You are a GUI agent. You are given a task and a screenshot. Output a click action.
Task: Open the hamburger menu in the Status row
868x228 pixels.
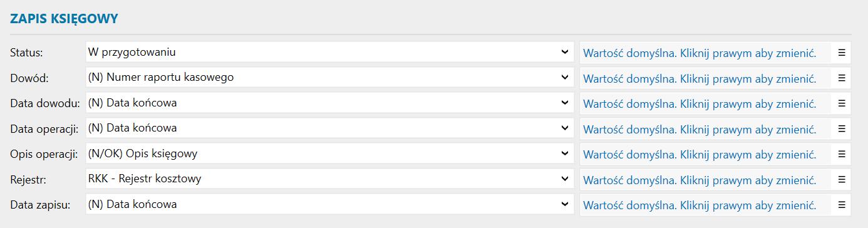[841, 53]
